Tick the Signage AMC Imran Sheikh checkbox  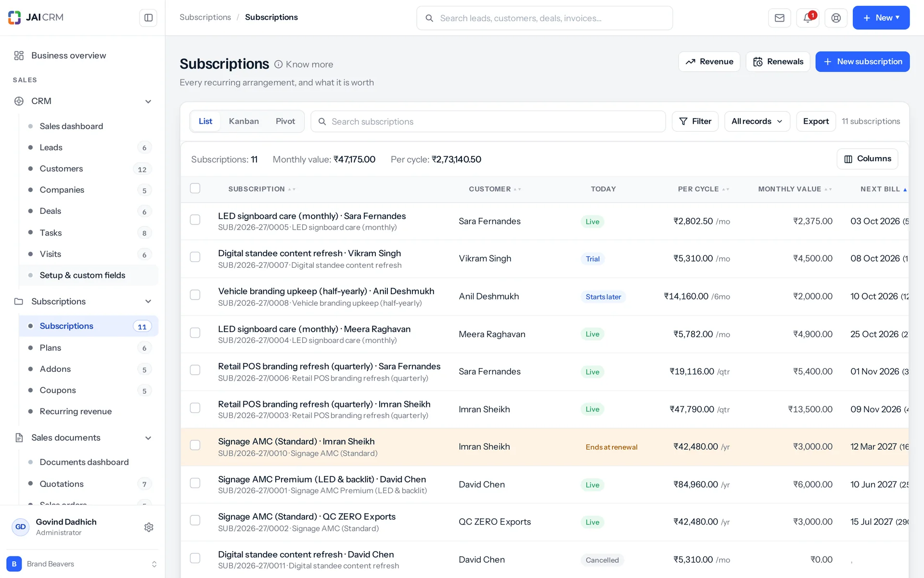tap(195, 445)
